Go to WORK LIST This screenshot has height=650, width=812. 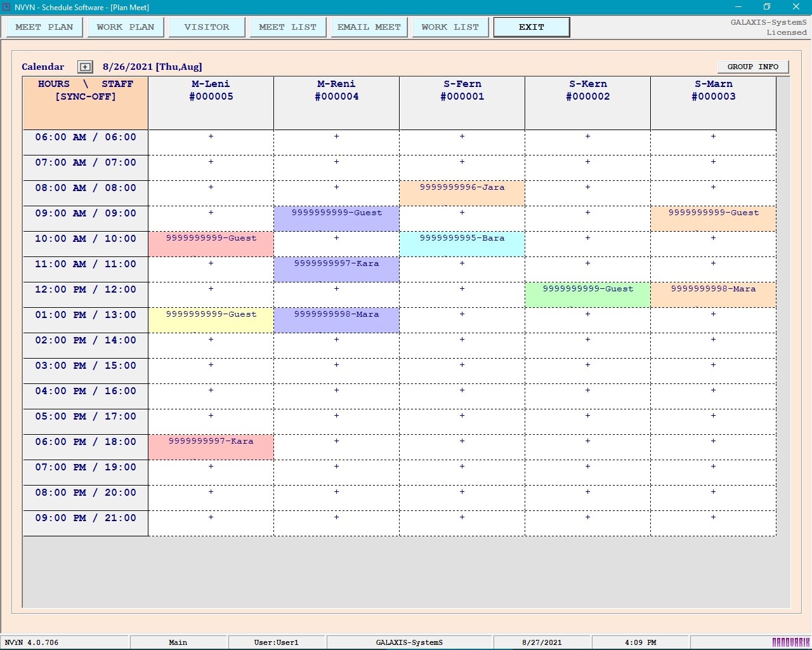(450, 27)
